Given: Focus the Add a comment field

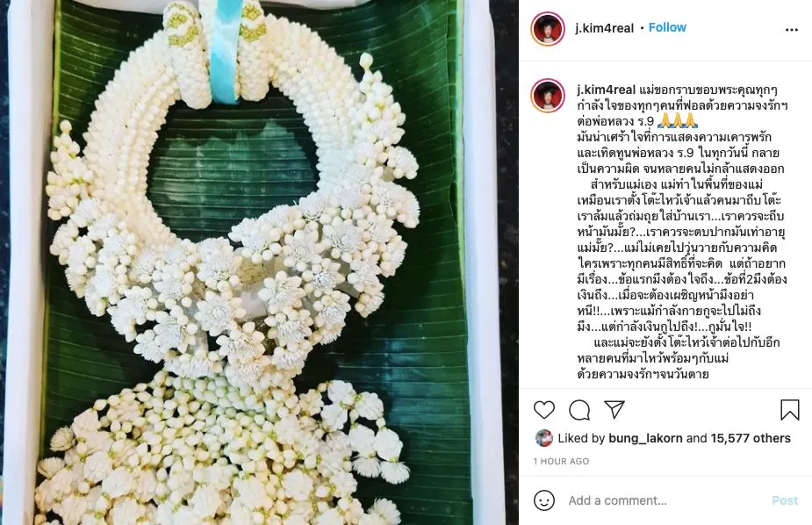Looking at the screenshot, I should click(x=665, y=500).
